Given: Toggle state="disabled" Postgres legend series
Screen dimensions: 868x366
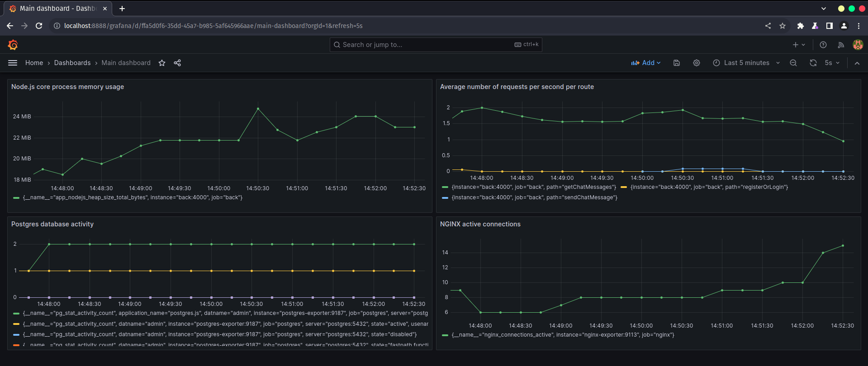Looking at the screenshot, I should [x=220, y=334].
